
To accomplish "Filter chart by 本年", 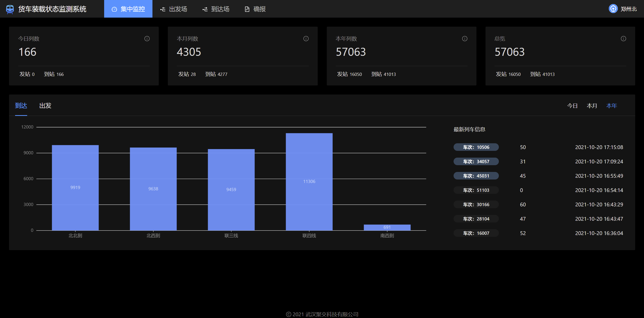I will (612, 106).
